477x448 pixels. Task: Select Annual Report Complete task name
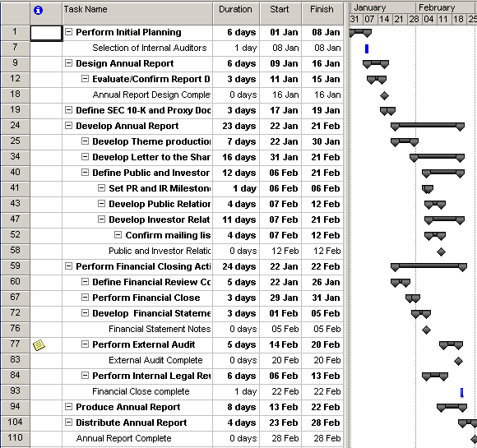123,438
